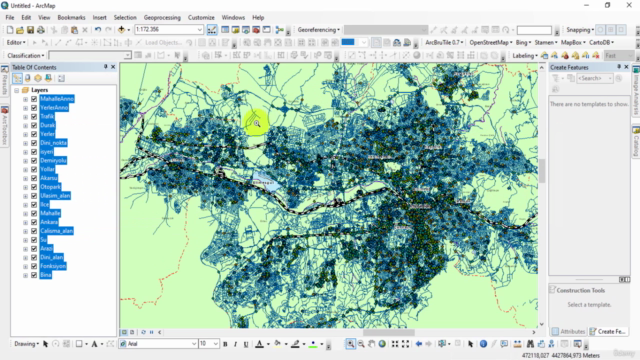Toggle underline text formatting
This screenshot has height=360, width=640.
[246, 344]
